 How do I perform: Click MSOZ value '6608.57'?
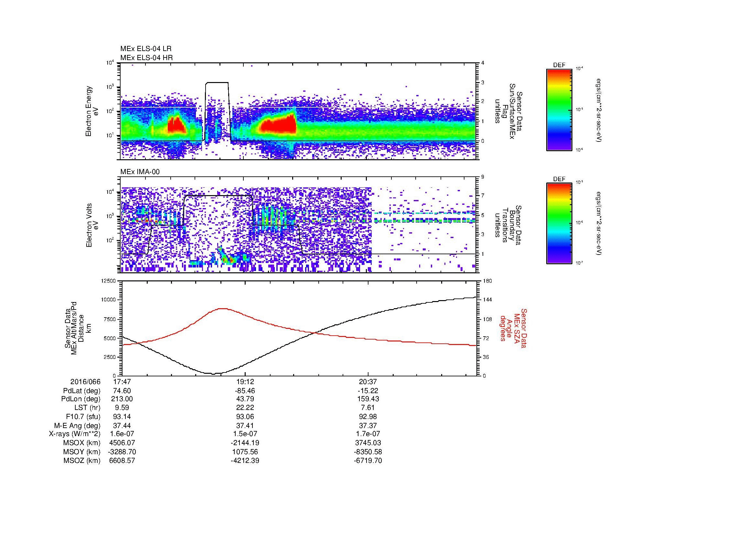[x=122, y=461]
